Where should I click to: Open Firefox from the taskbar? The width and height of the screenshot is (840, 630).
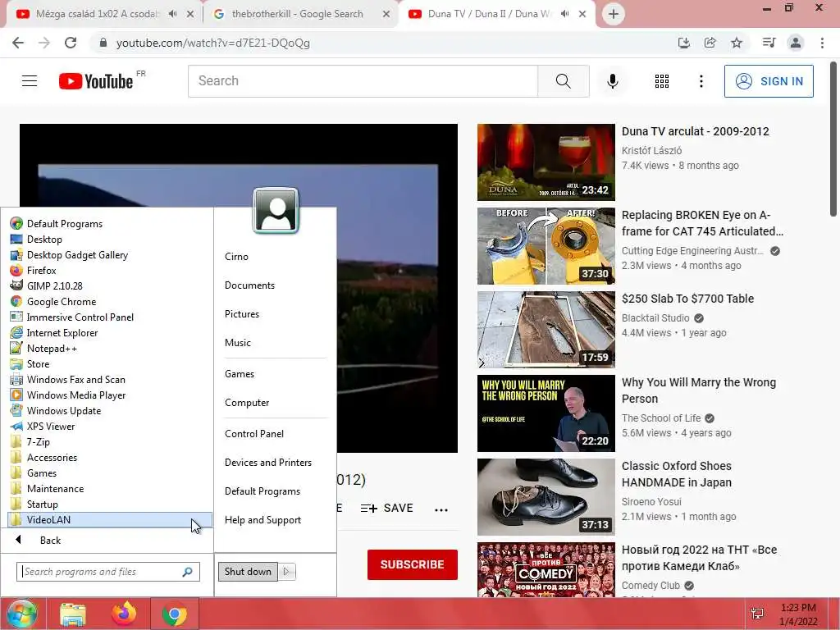124,614
